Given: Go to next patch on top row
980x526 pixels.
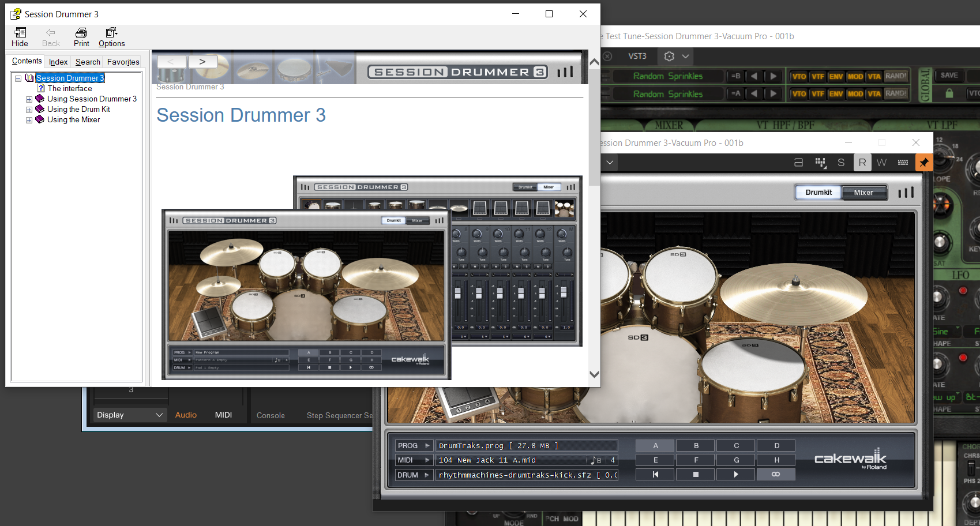Looking at the screenshot, I should pyautogui.click(x=774, y=76).
